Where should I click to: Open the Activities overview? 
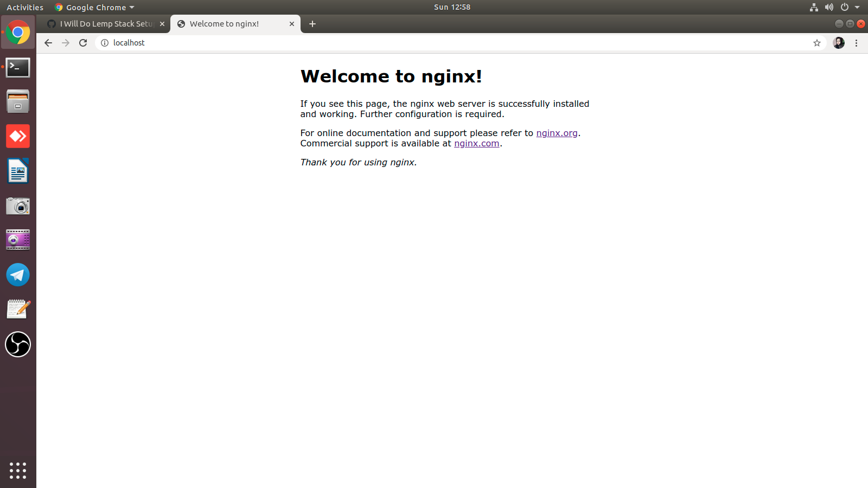pyautogui.click(x=25, y=7)
